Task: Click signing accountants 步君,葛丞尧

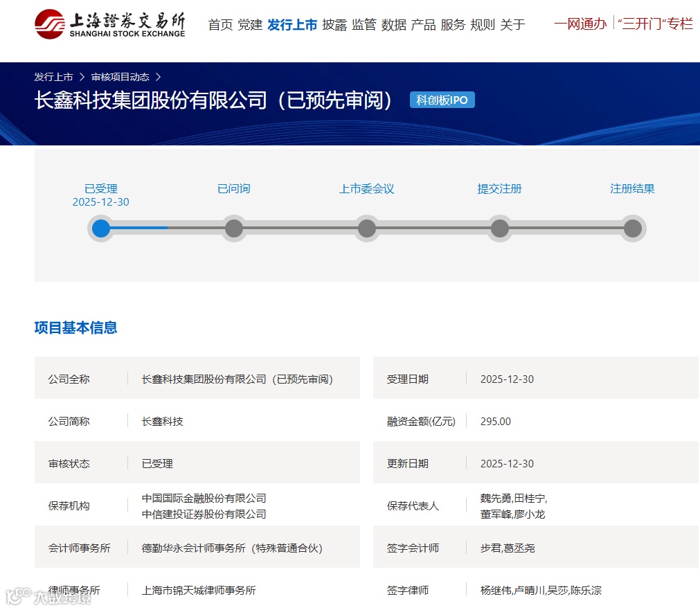Action: [508, 548]
